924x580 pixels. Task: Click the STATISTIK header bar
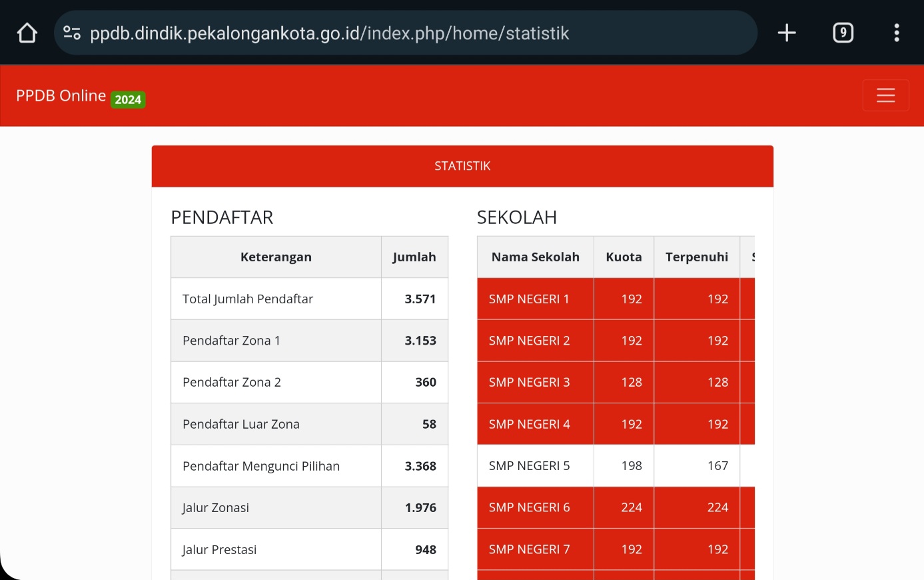coord(462,166)
